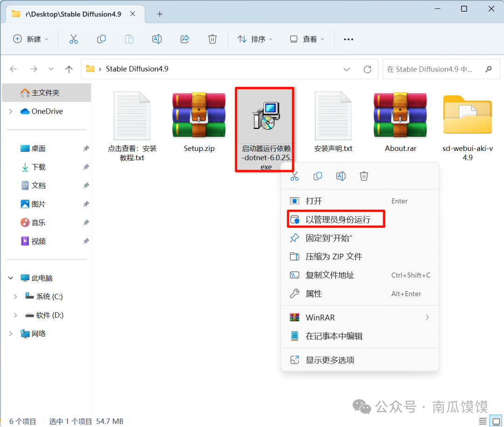Image resolution: width=504 pixels, height=427 pixels.
Task: Expand 此电脑 in the sidebar
Action: pyautogui.click(x=10, y=278)
